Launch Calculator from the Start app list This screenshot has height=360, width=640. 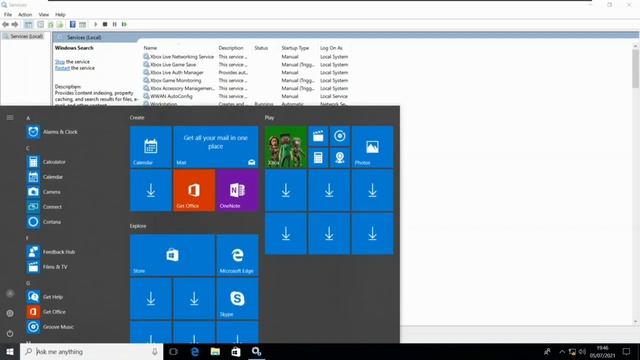(46, 162)
